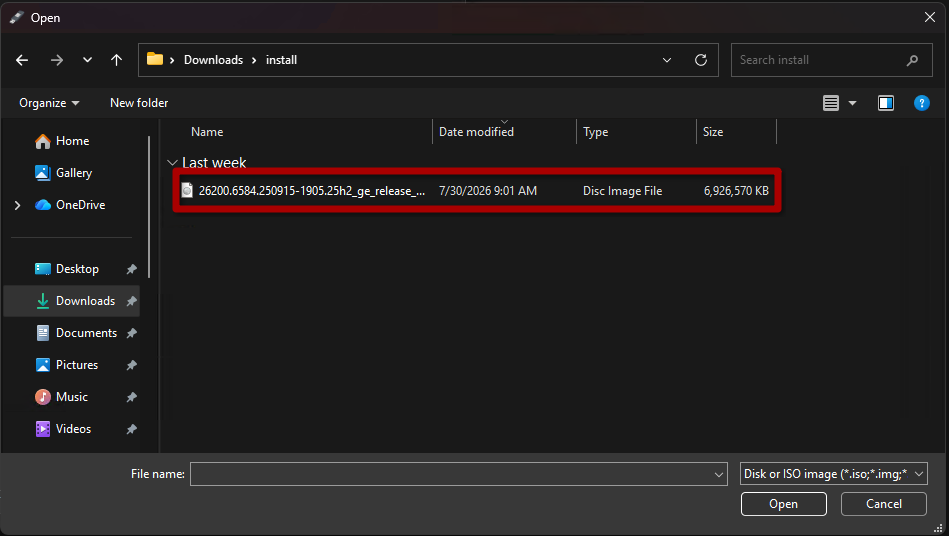Viewport: 949px width, 536px height.
Task: Click the 7/30/2026 9:01 AM date
Action: point(488,191)
